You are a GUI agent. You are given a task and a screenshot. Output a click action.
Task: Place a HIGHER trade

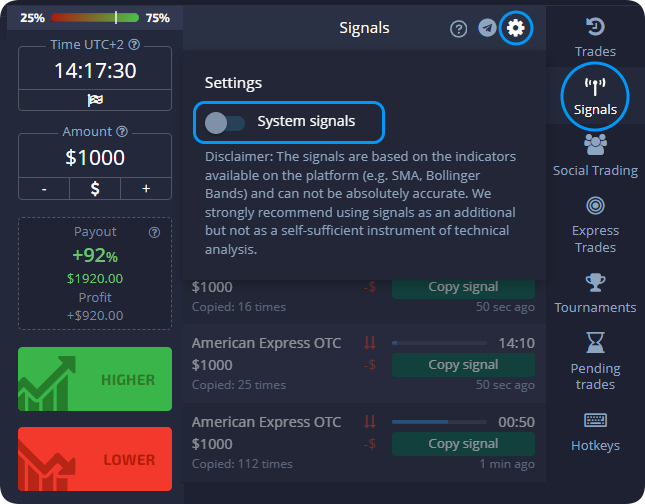pos(95,379)
